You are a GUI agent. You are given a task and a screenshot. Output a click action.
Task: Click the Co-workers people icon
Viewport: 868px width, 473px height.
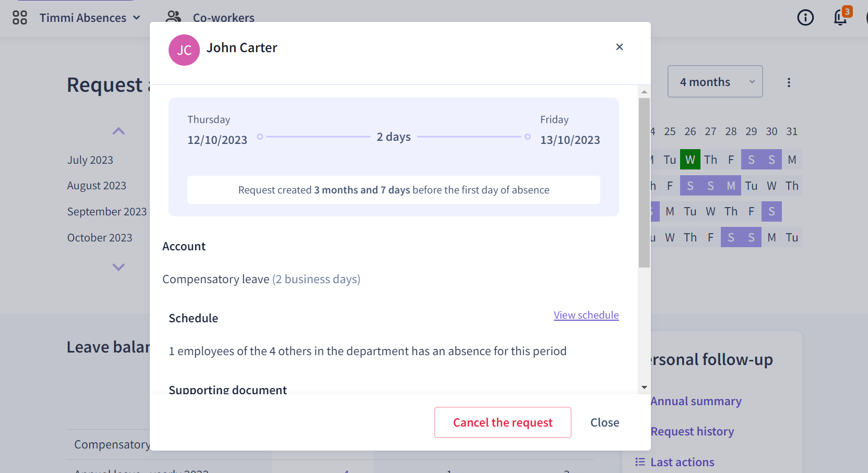coord(173,17)
